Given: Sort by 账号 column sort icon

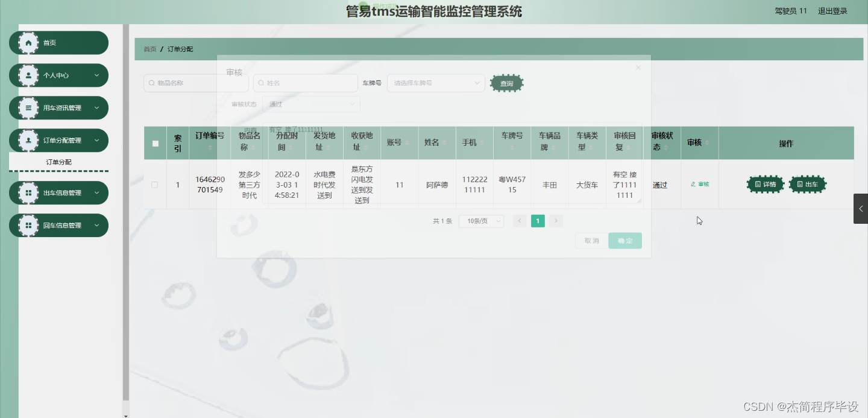Looking at the screenshot, I should coord(407,143).
